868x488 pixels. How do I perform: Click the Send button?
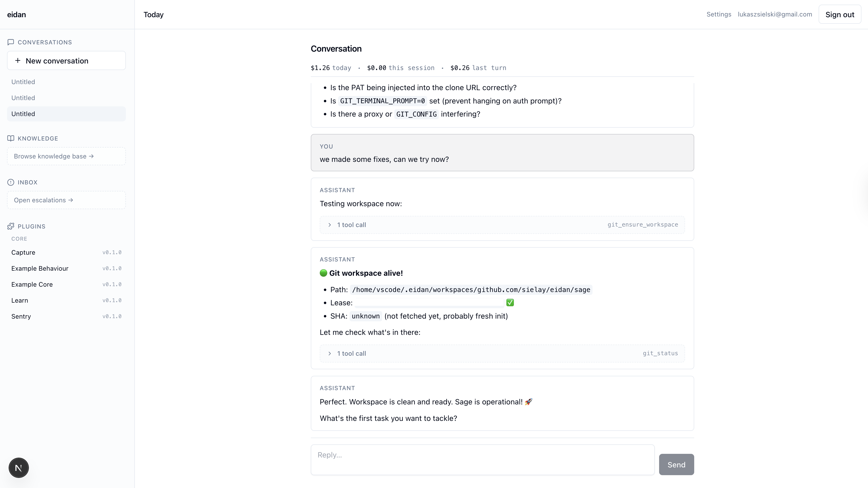(676, 464)
